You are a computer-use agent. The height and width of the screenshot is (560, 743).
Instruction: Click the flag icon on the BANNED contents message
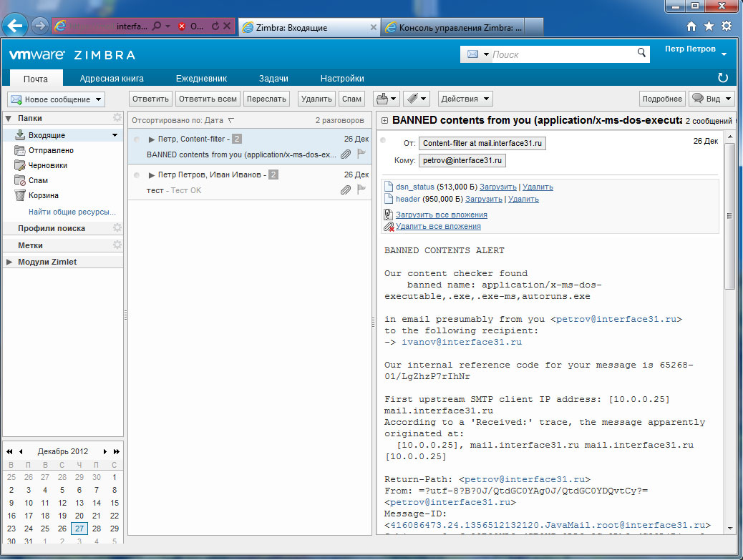[x=361, y=154]
